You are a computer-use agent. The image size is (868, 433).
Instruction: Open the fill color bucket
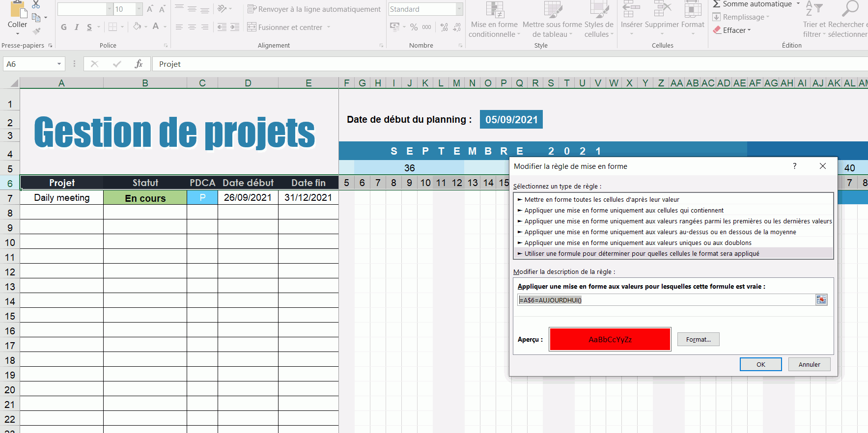tap(137, 27)
